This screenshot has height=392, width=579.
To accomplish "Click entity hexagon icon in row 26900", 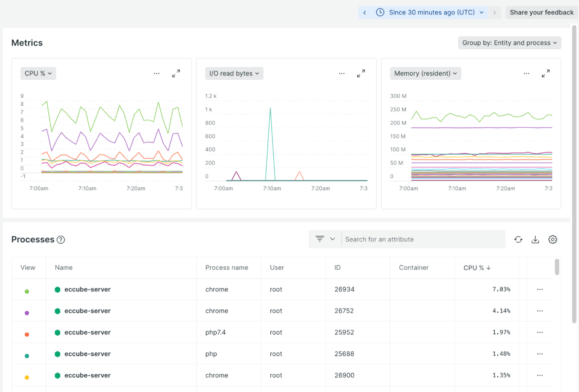I will pyautogui.click(x=58, y=376).
